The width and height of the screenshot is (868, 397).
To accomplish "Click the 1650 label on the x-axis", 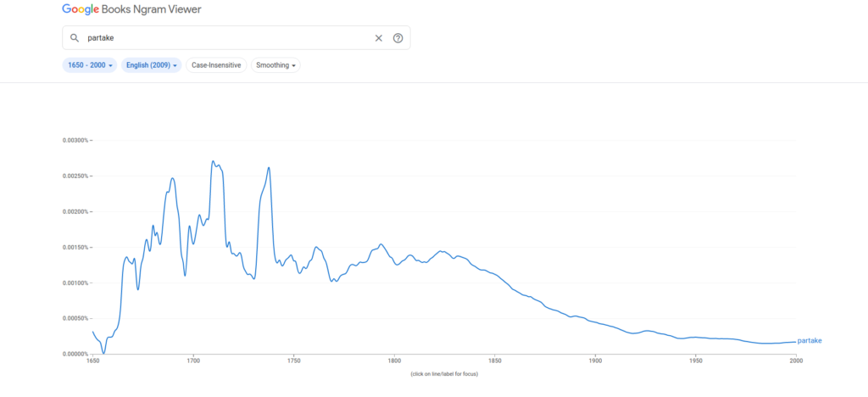I will [x=92, y=361].
